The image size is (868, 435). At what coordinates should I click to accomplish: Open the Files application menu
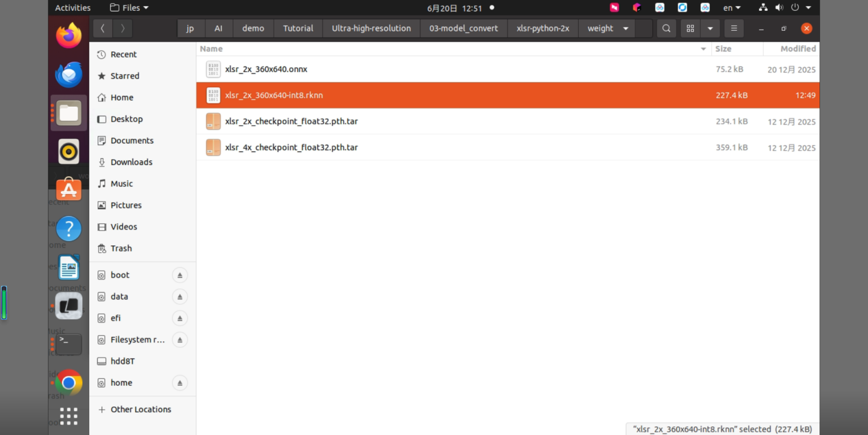click(129, 8)
